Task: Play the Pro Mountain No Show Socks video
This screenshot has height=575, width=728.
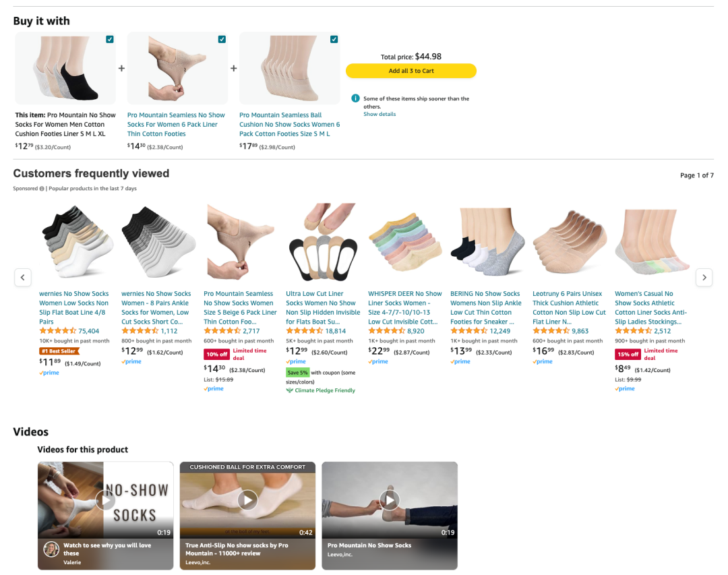Action: coord(390,500)
